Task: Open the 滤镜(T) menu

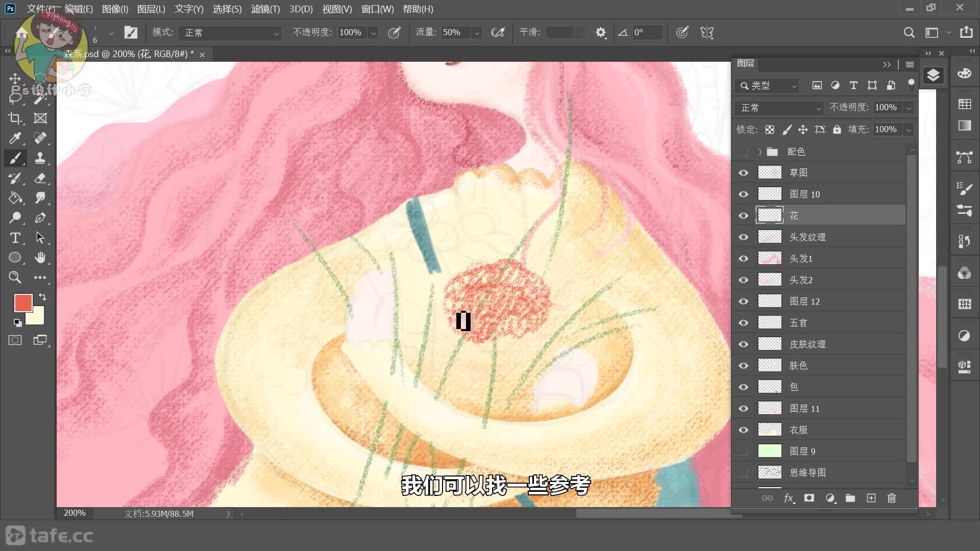Action: tap(265, 9)
